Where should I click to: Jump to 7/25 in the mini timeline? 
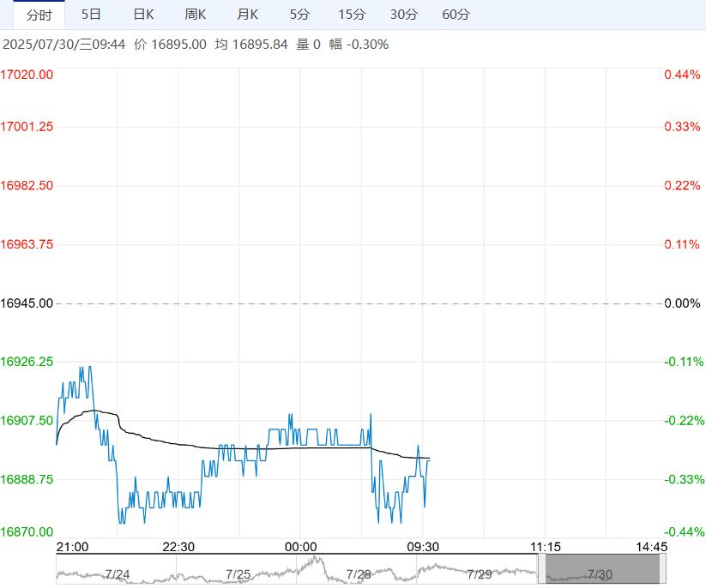(x=238, y=573)
